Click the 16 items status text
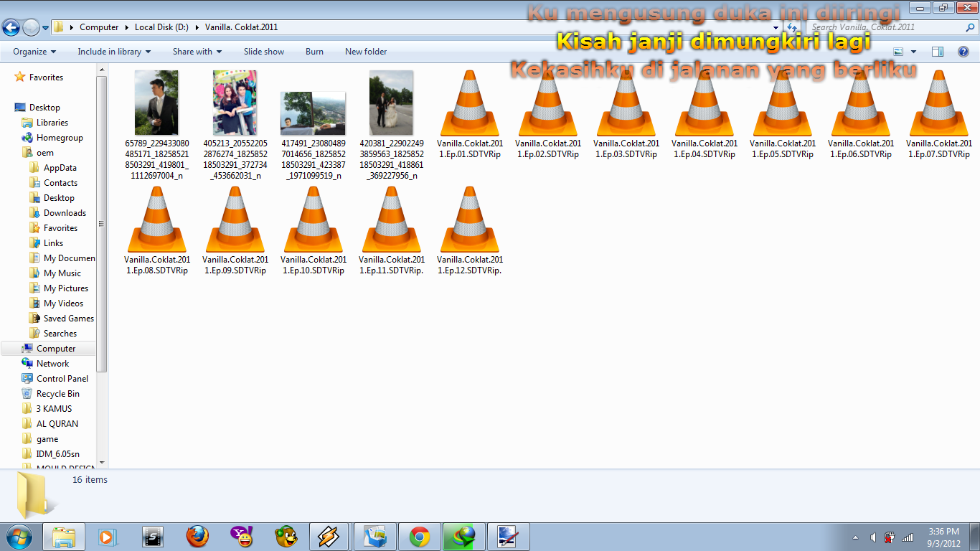980x551 pixels. tap(90, 480)
